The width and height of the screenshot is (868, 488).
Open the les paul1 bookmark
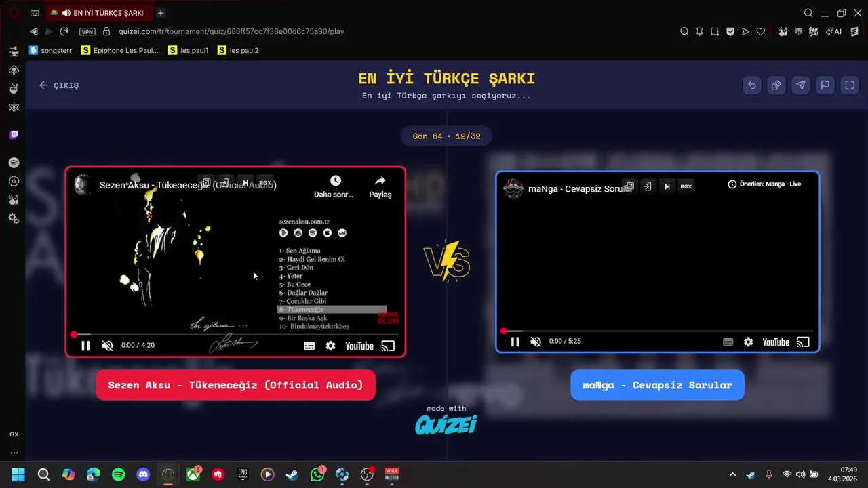(189, 50)
